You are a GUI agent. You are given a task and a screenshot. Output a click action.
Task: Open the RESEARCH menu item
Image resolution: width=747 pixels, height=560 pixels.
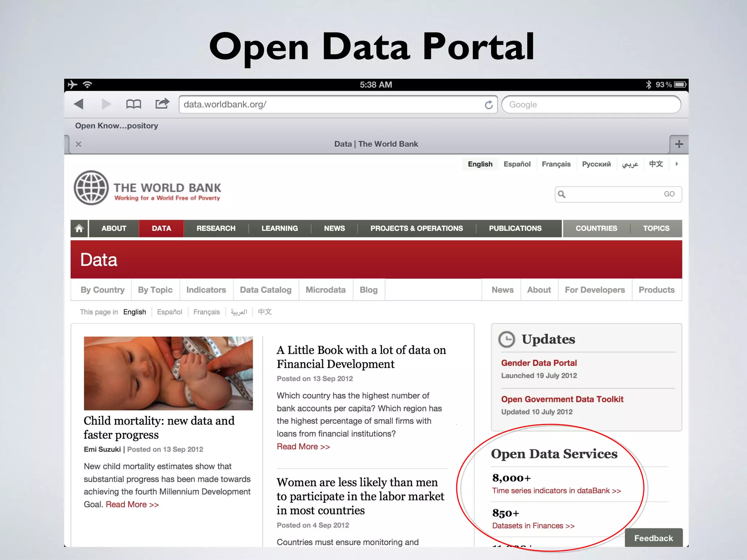[216, 229]
